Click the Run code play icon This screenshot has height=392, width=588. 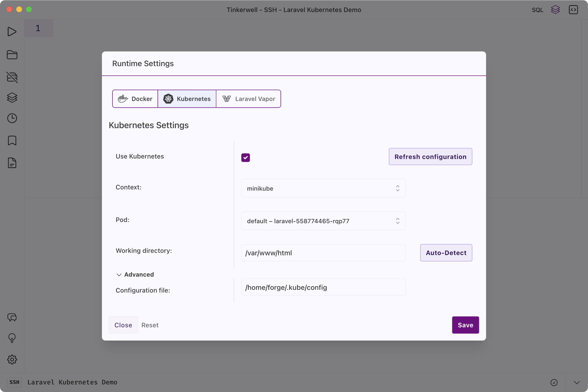pos(12,32)
